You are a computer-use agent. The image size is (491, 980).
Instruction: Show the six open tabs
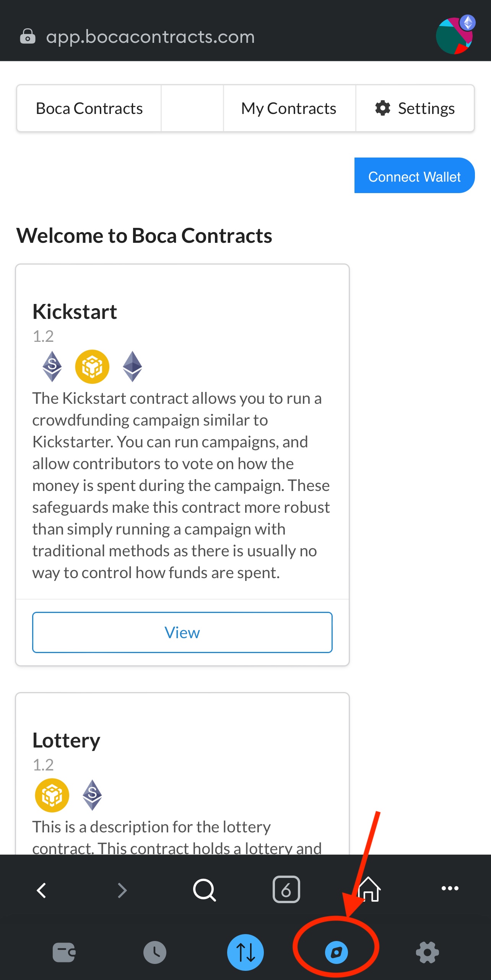coord(286,889)
